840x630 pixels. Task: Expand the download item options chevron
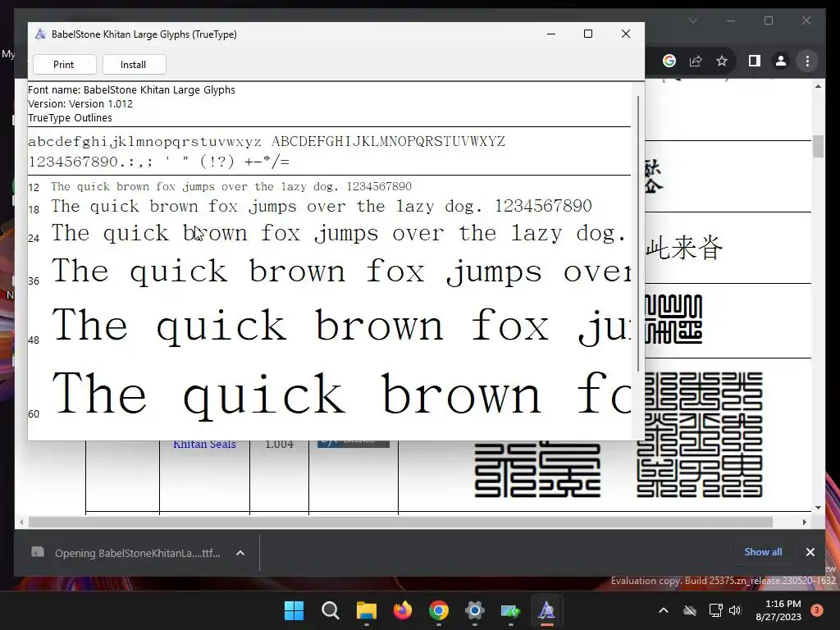point(240,553)
